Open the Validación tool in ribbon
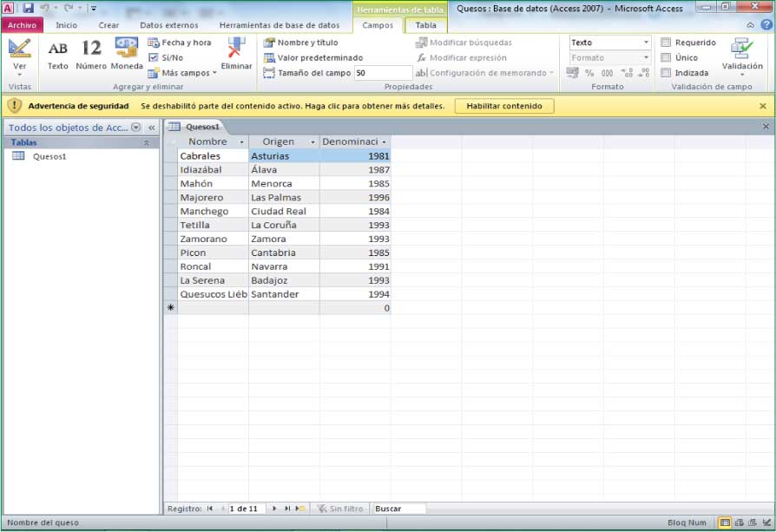The width and height of the screenshot is (776, 532). tap(742, 54)
